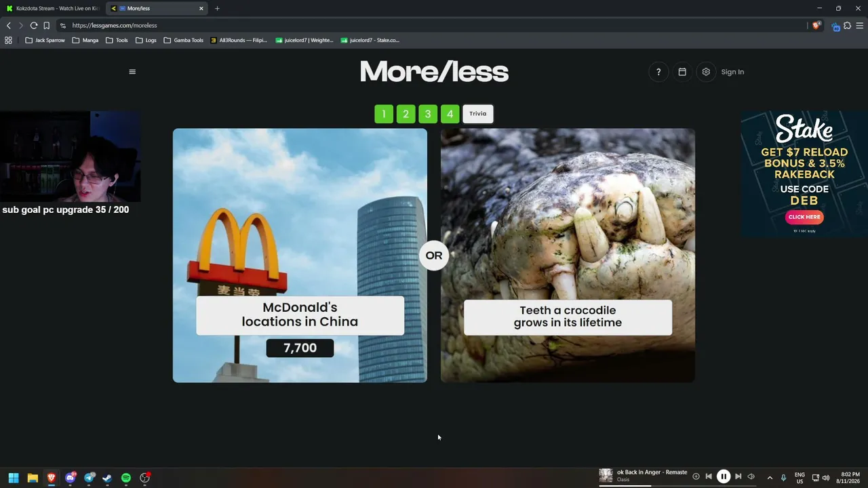Open the All3Rounds bookmark
The width and height of the screenshot is (868, 488).
239,40
